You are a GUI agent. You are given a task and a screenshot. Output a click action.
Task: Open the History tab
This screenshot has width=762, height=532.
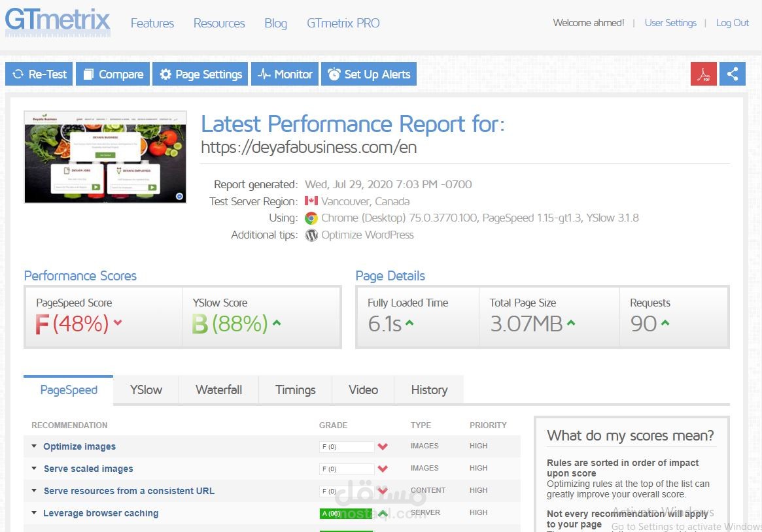click(429, 390)
